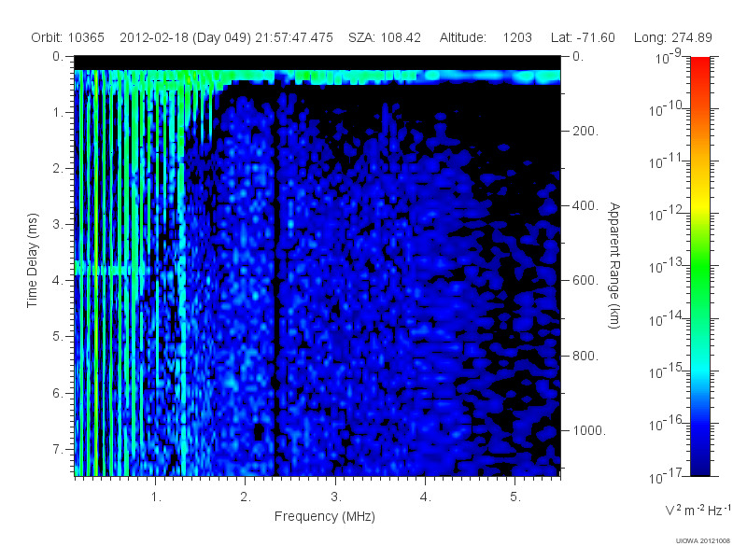Click the 5. frequency tick label
The width and height of the screenshot is (747, 560).
515,497
